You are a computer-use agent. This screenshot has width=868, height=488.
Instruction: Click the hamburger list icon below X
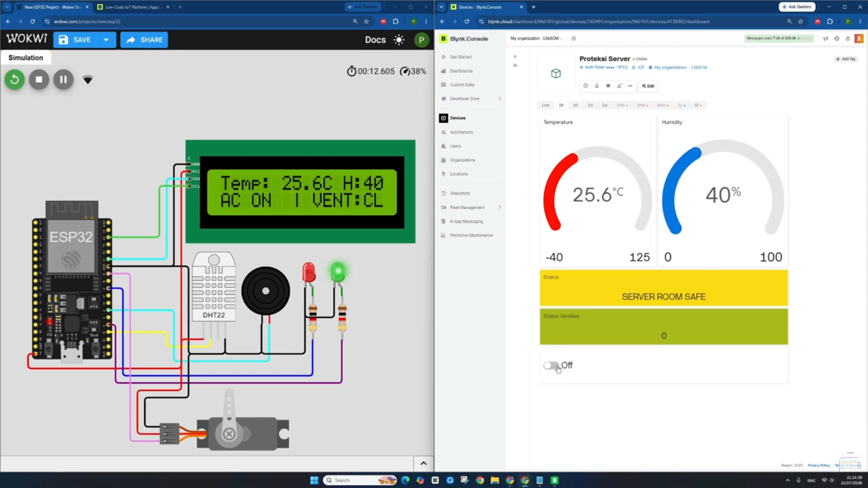pos(515,66)
